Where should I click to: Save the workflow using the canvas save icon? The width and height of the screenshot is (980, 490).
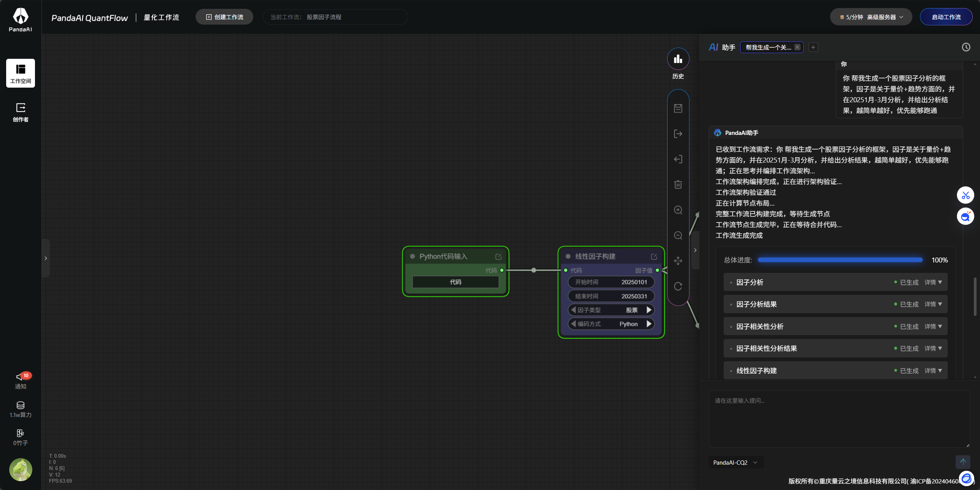coord(678,108)
